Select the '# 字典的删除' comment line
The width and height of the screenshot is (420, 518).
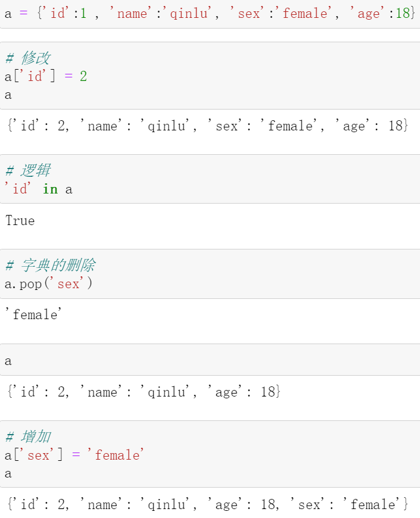click(50, 266)
